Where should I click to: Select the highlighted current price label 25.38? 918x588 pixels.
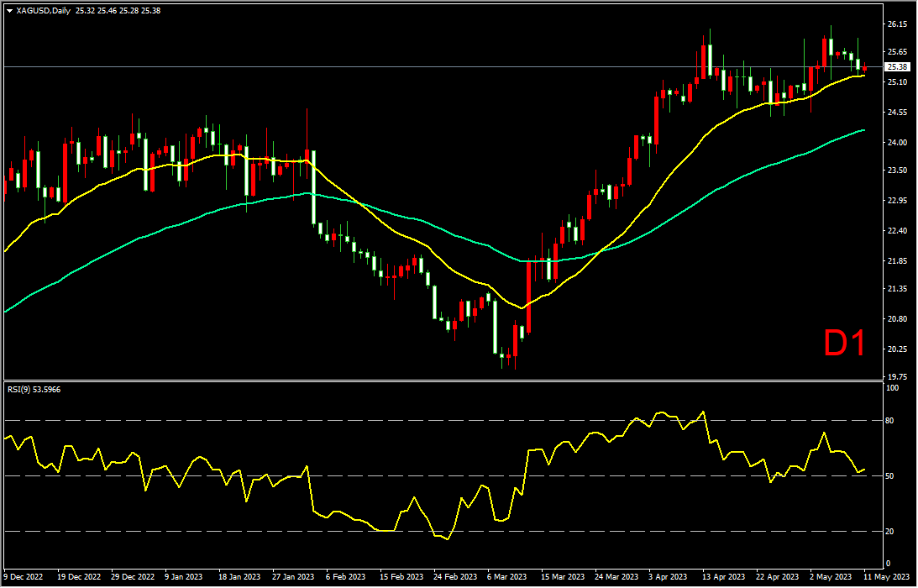[898, 66]
